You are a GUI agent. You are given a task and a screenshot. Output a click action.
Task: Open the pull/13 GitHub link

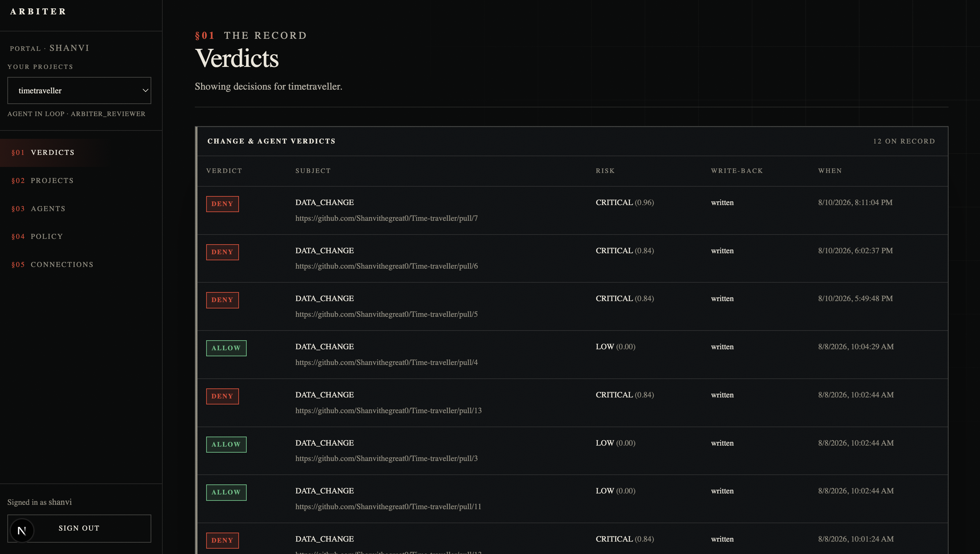(389, 410)
